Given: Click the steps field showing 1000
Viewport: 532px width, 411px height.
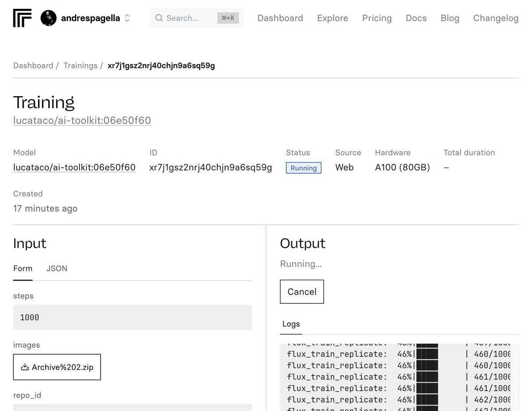Looking at the screenshot, I should (133, 317).
